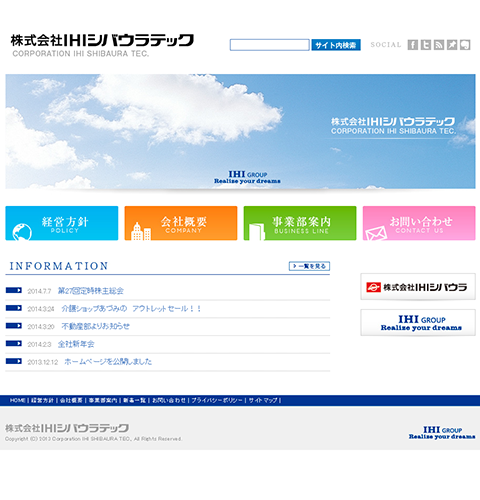Click the サイト内検索 search button
480x500 pixels.
tap(336, 45)
